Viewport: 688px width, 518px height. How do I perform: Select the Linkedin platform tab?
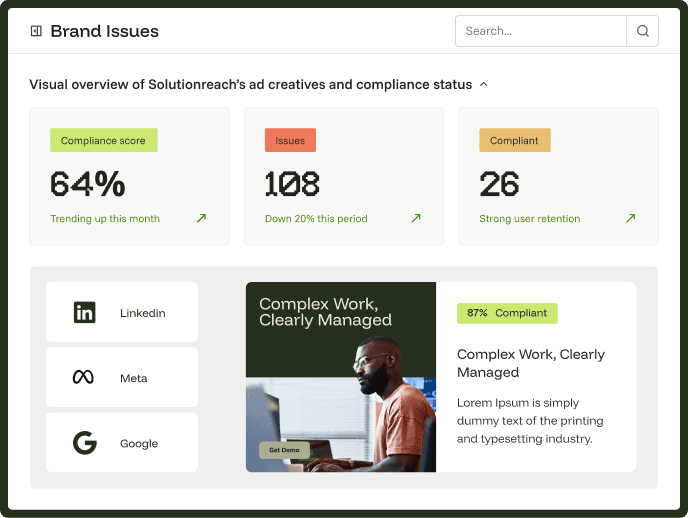pos(122,312)
